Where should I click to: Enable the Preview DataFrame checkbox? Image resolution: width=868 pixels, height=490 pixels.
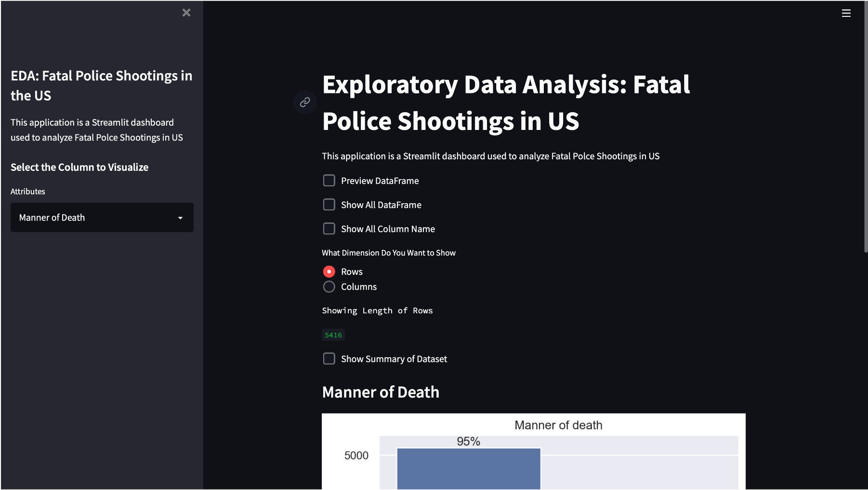[329, 181]
